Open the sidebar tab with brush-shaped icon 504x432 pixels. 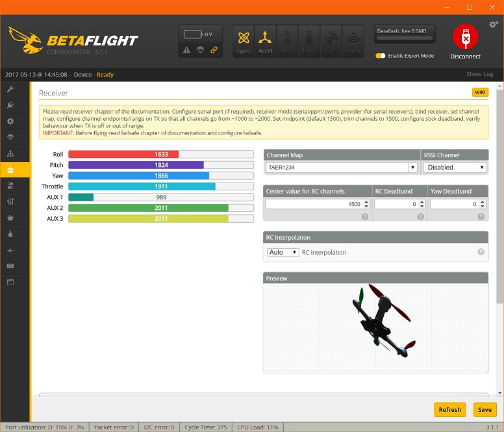point(10,234)
